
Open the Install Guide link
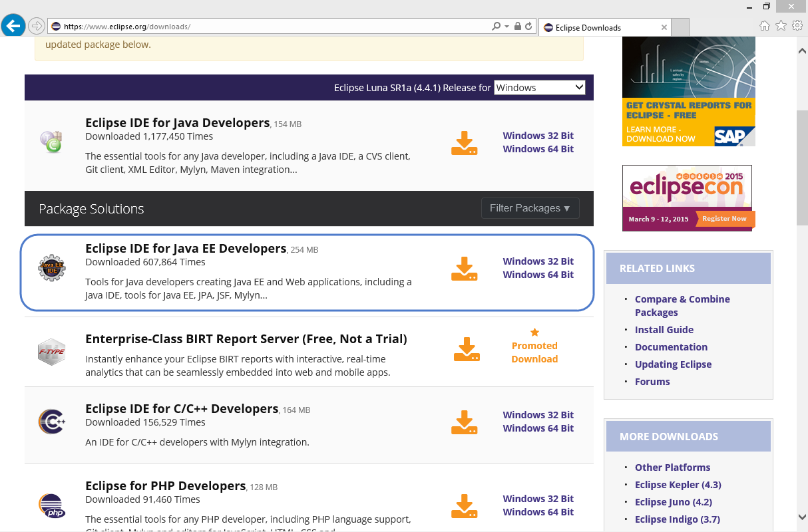[664, 330]
